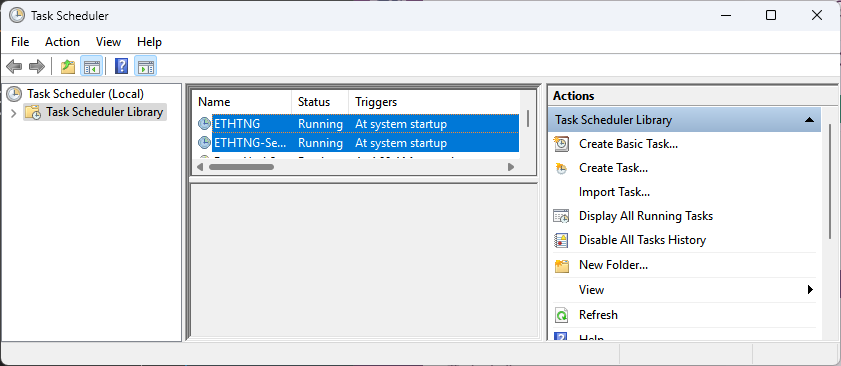Open the View submenu arrow
Image resolution: width=841 pixels, height=366 pixels.
(810, 290)
